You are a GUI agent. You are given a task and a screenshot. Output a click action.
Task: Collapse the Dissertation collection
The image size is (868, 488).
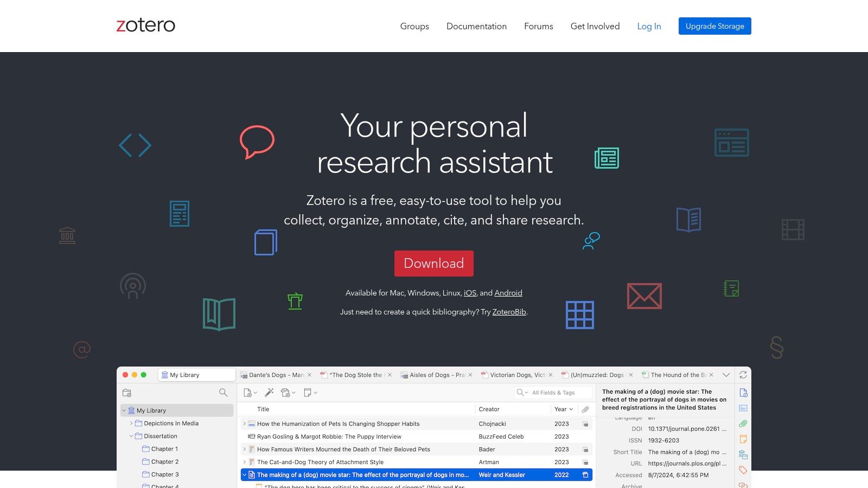click(x=131, y=436)
